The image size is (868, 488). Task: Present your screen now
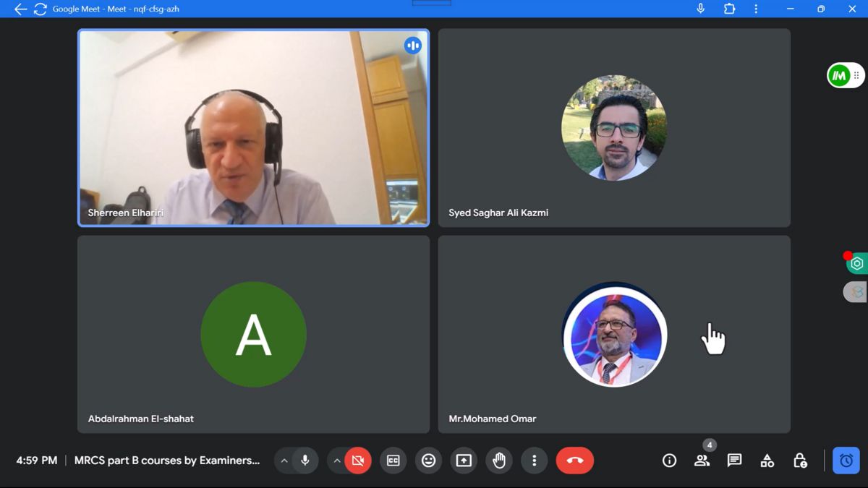click(x=464, y=461)
